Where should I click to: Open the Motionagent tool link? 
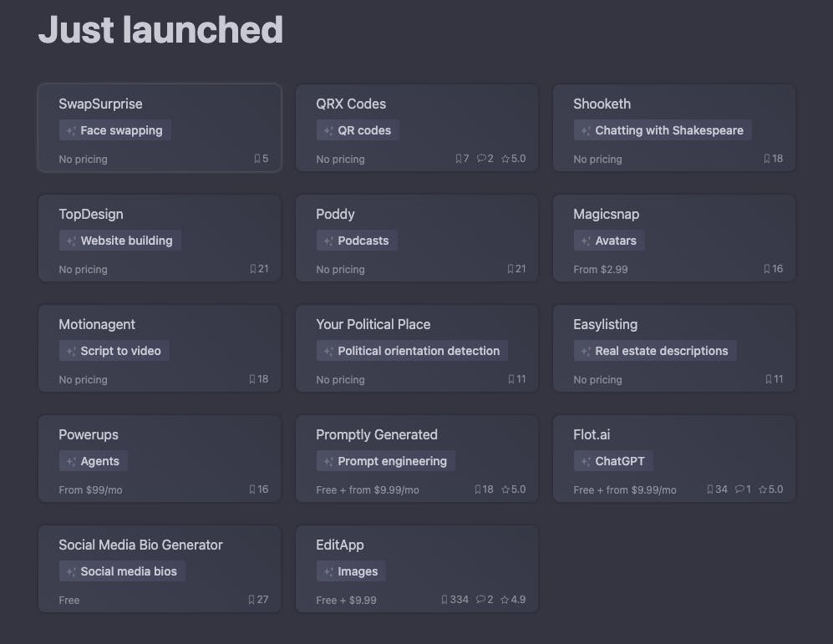pyautogui.click(x=97, y=324)
